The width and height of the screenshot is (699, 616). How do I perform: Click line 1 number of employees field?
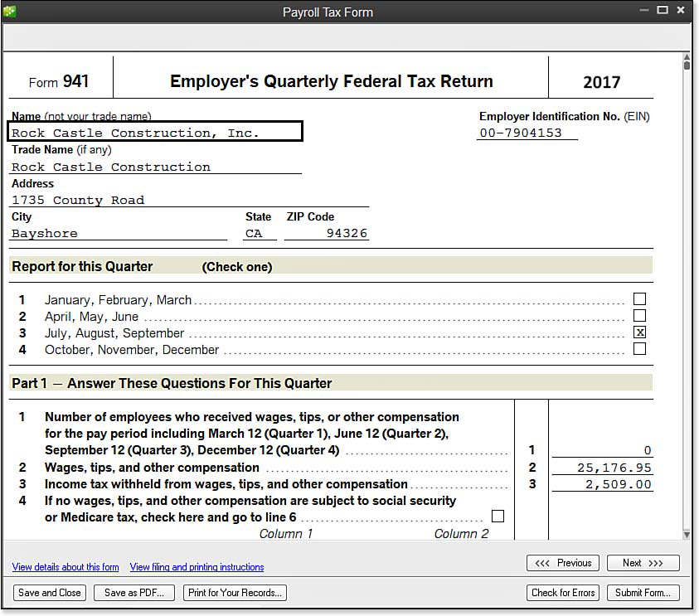click(602, 450)
